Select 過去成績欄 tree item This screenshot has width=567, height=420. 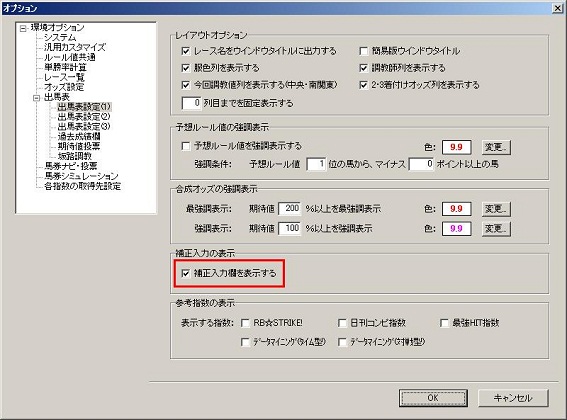pyautogui.click(x=79, y=136)
